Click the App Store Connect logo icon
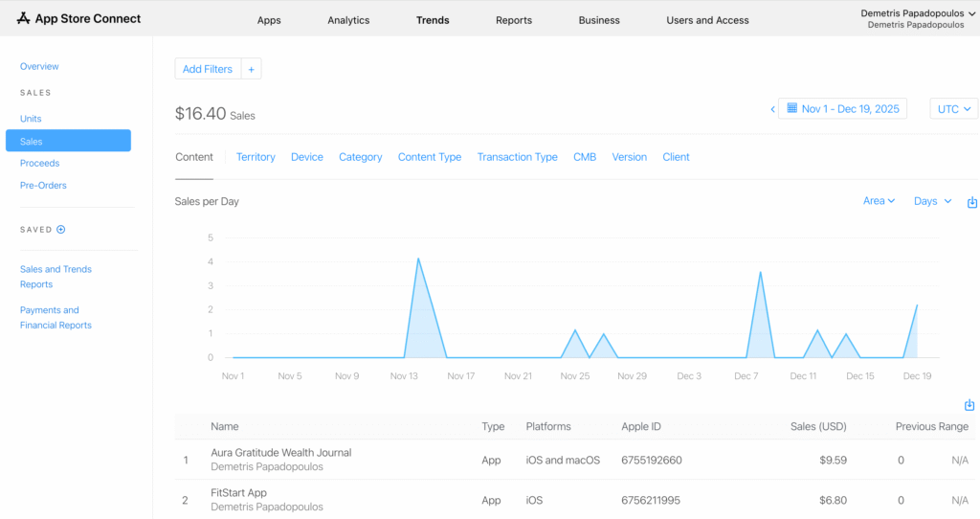The height and width of the screenshot is (519, 980). [24, 19]
